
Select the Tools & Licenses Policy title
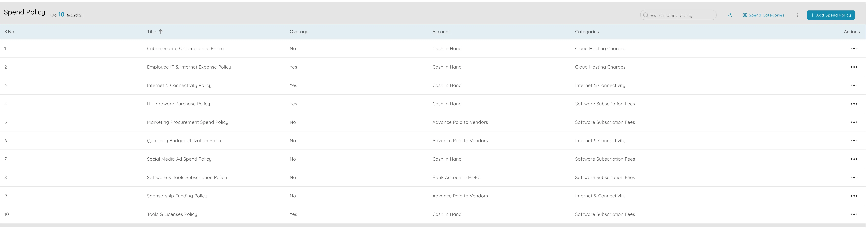coord(172,214)
